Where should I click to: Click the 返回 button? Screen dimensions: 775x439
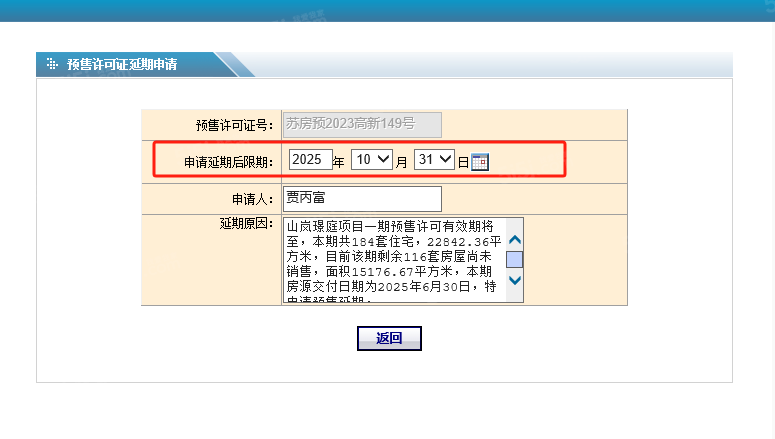pos(389,339)
